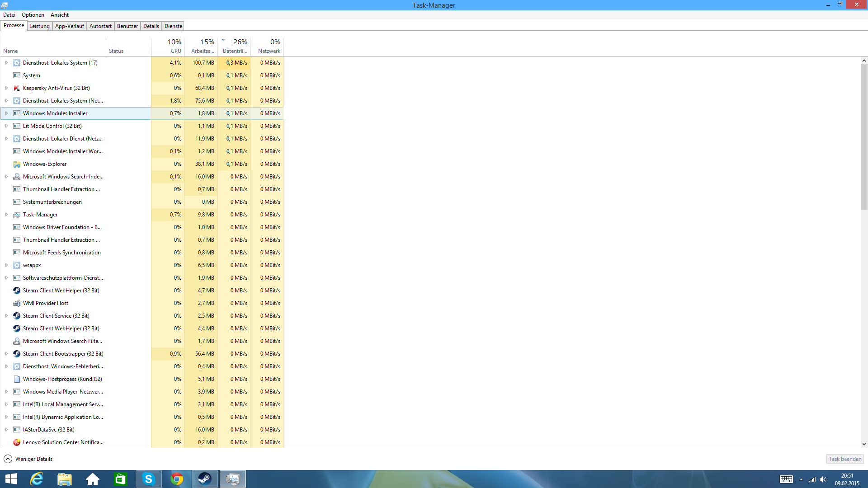The height and width of the screenshot is (488, 868).
Task: Sort processes by the Status column
Action: click(x=129, y=47)
